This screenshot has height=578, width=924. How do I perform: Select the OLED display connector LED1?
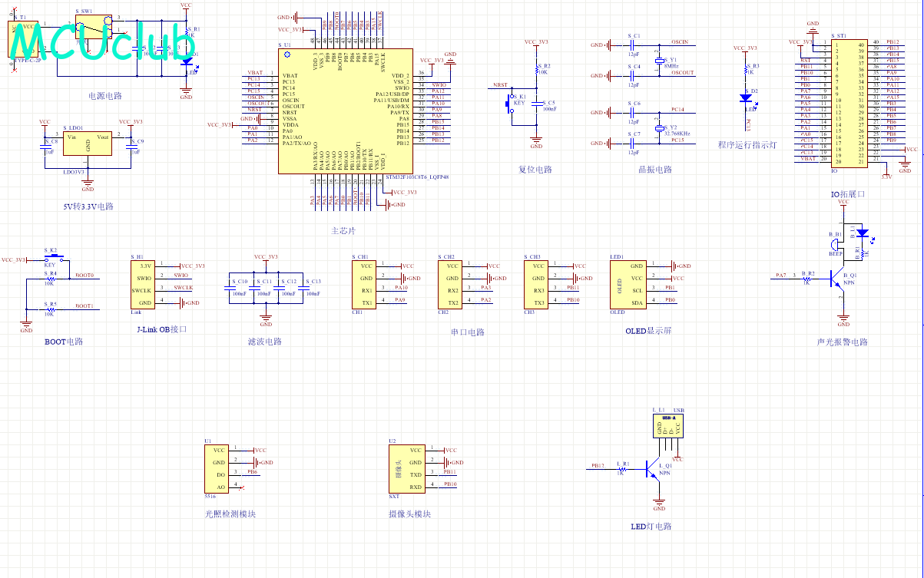coord(629,284)
